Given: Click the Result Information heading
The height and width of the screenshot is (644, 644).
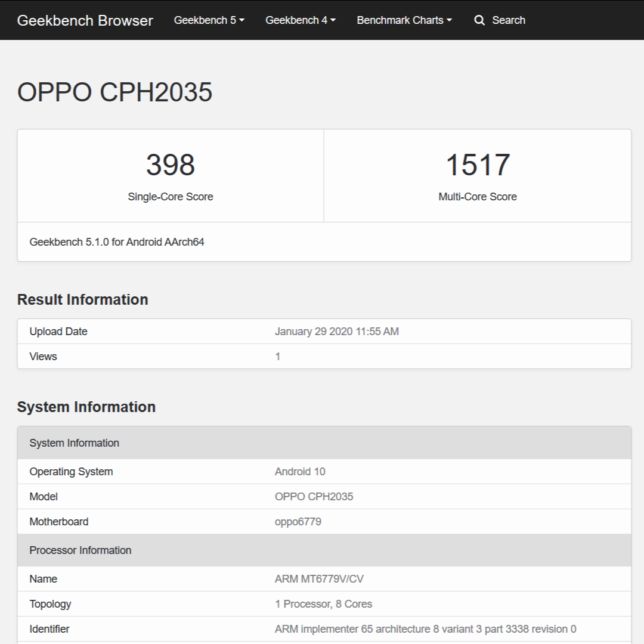Looking at the screenshot, I should click(x=82, y=299).
